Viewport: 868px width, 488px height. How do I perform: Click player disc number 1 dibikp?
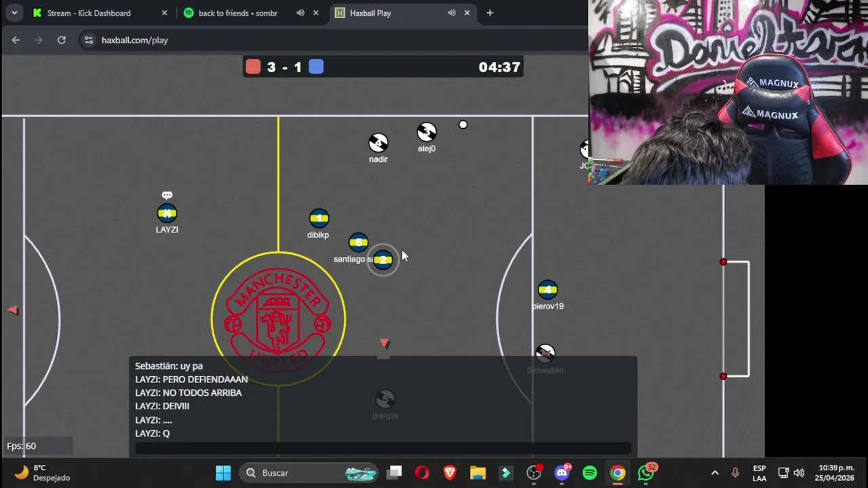pyautogui.click(x=319, y=218)
